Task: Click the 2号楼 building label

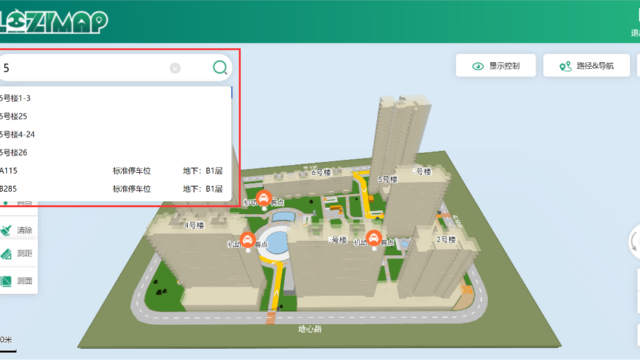Action: [x=446, y=240]
